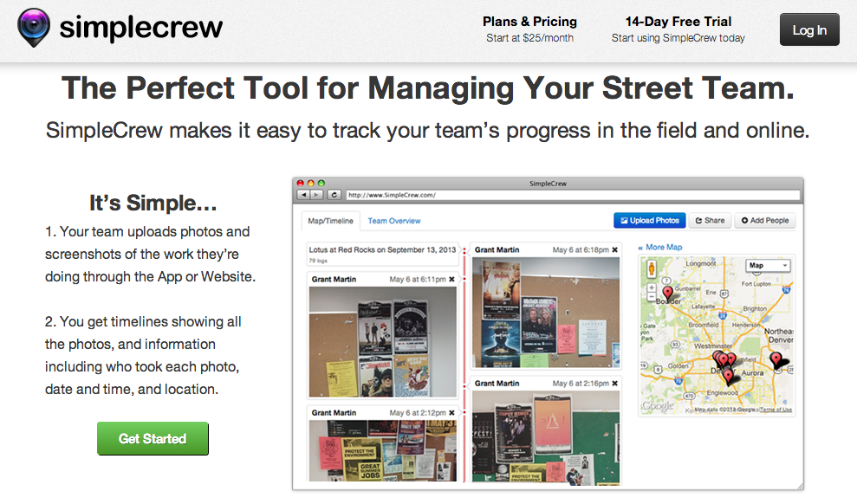Open the 2:16pm green board photo
The height and width of the screenshot is (504, 857).
tap(546, 437)
